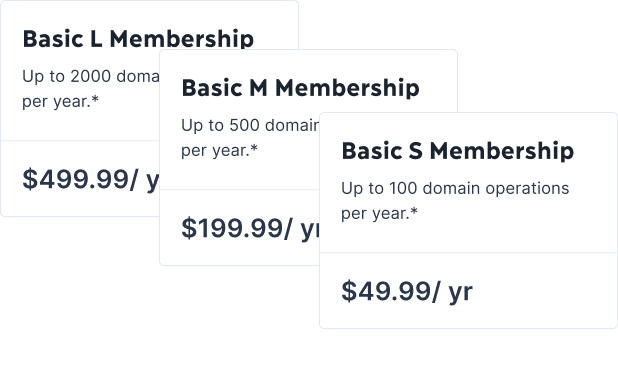Click the price section of Basic L card
Screen dimensions: 618x387
click(x=80, y=179)
